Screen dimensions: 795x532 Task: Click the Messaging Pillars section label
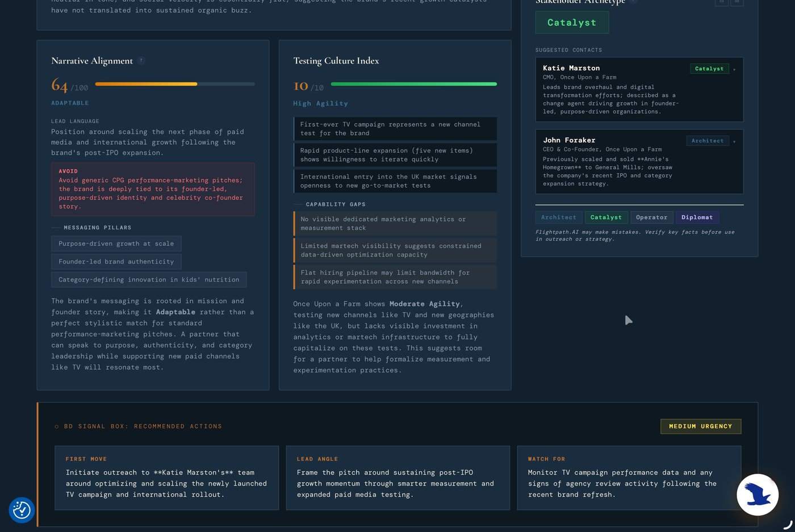coord(97,228)
